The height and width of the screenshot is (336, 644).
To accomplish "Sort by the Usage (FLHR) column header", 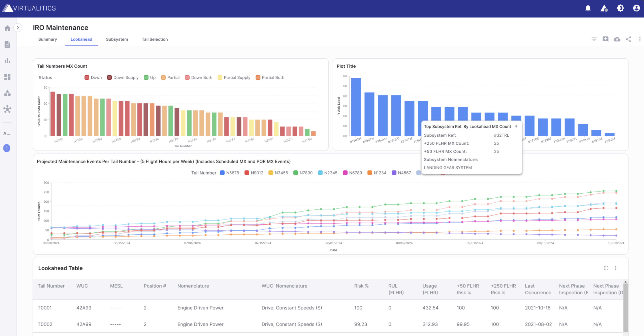I will pos(430,289).
